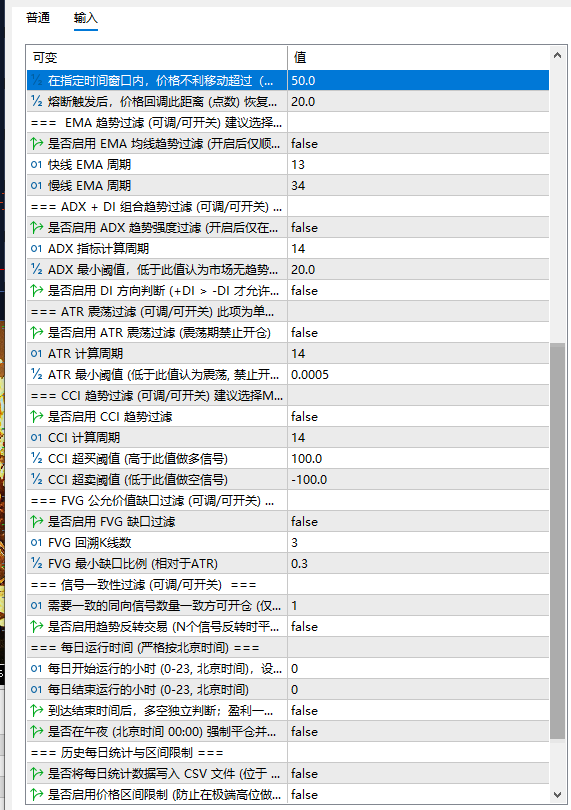Click bool icon of 是否启用价格区间限制 row
Image resolution: width=571 pixels, height=810 pixels.
coord(36,795)
